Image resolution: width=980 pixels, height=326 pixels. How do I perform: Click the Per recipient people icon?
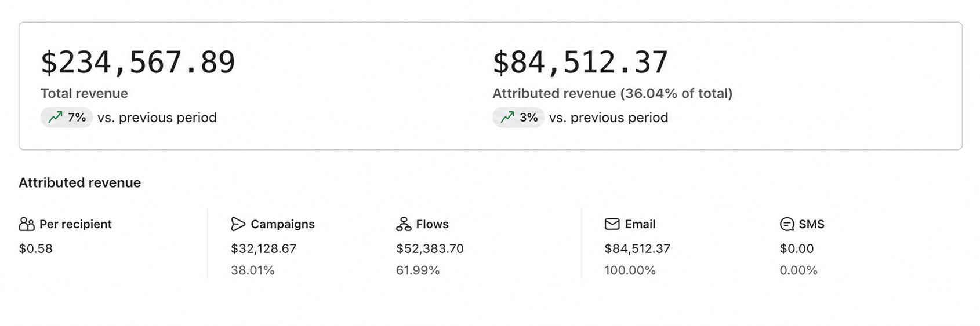27,224
